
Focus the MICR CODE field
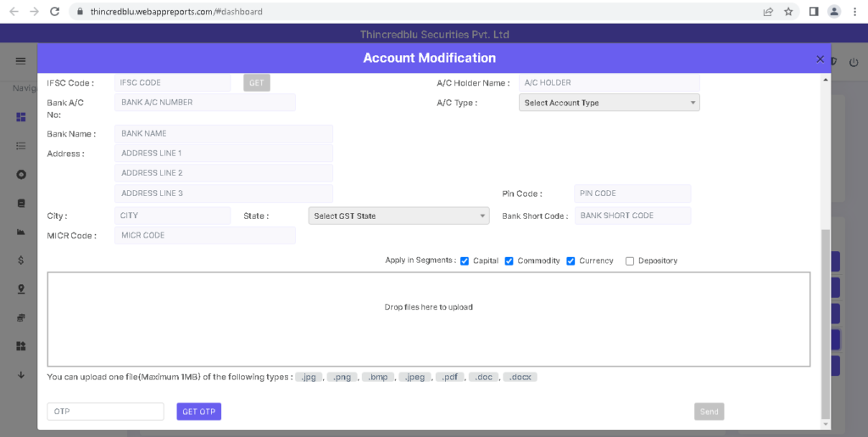(x=205, y=235)
